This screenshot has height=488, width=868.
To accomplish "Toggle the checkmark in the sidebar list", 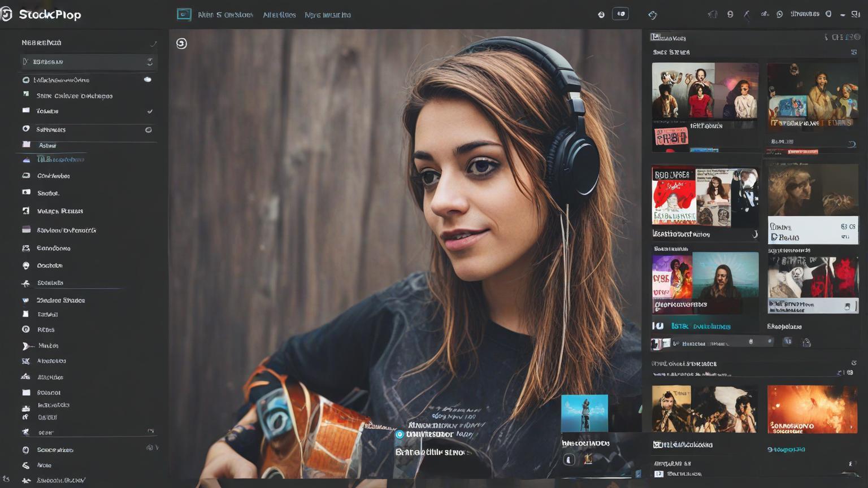I will (150, 111).
